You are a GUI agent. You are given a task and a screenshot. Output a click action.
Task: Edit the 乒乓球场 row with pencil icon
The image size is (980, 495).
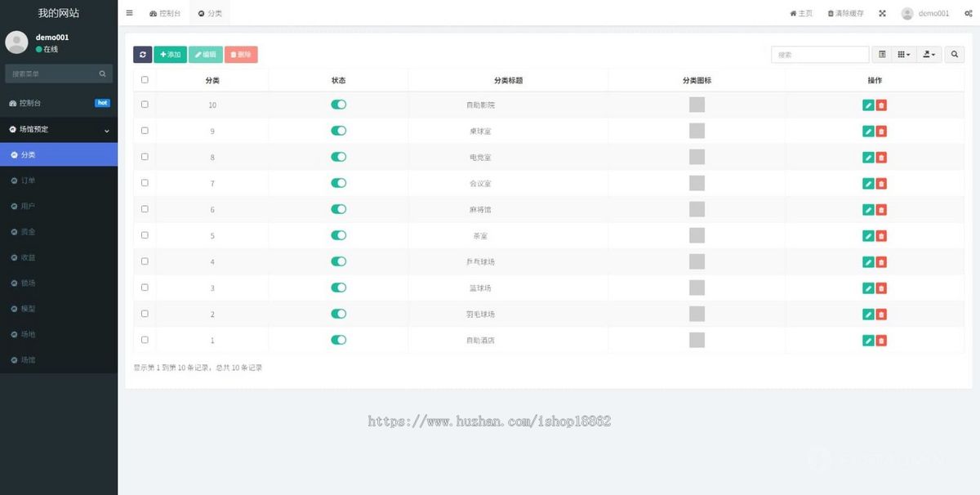tap(868, 262)
